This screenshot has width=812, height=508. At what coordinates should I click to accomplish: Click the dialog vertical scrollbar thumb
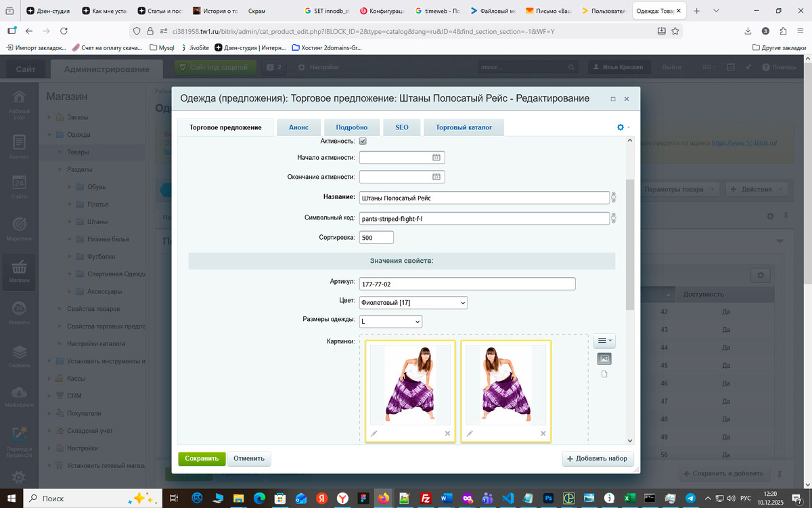pyautogui.click(x=630, y=244)
